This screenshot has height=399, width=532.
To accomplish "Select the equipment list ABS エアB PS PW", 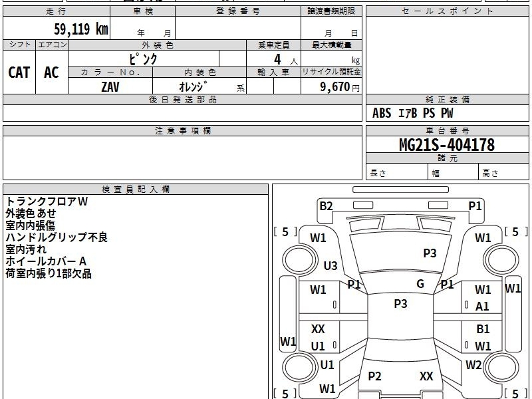I will point(412,113).
